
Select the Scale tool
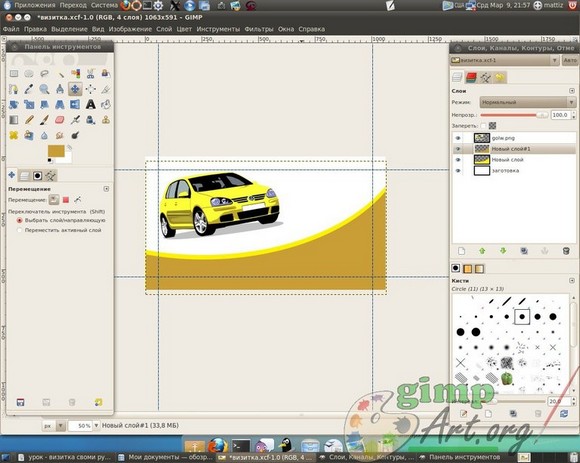coord(29,105)
